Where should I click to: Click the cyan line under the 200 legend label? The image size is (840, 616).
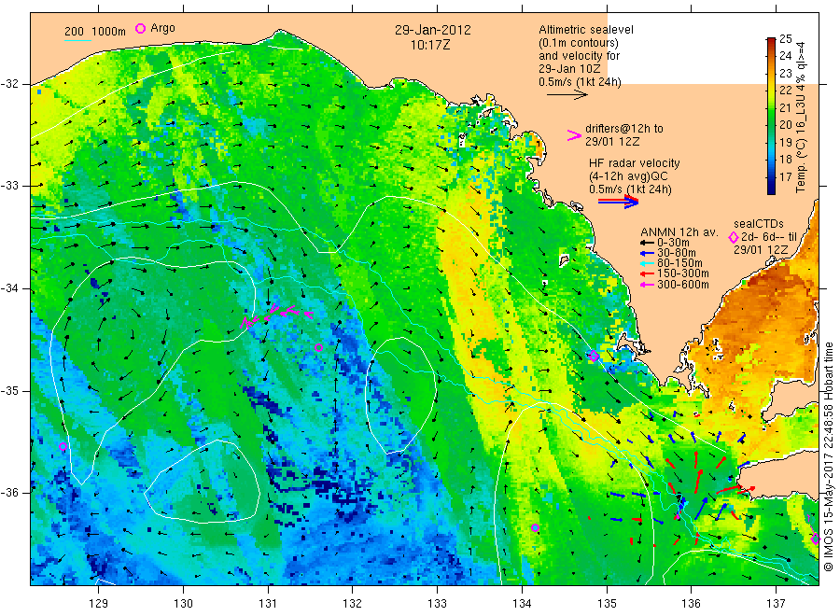coord(77,40)
